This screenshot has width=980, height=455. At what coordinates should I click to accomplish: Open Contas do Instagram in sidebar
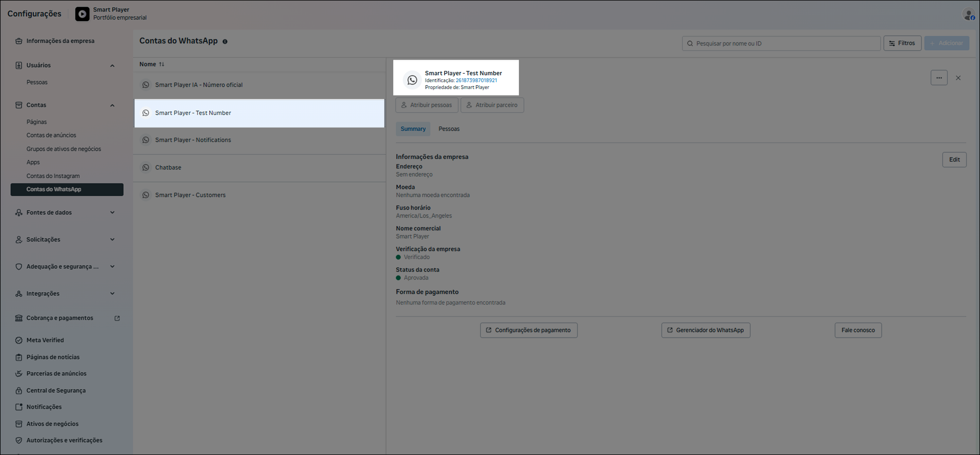click(53, 176)
